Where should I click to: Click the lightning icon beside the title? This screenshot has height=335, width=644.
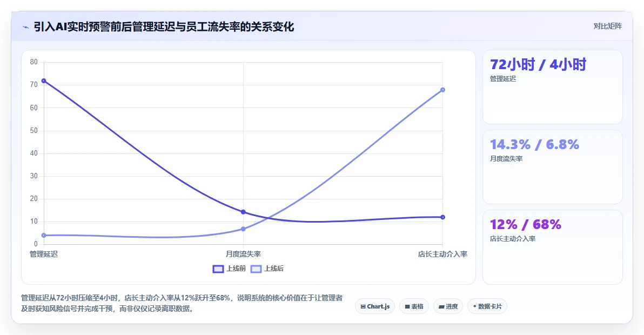[26, 28]
